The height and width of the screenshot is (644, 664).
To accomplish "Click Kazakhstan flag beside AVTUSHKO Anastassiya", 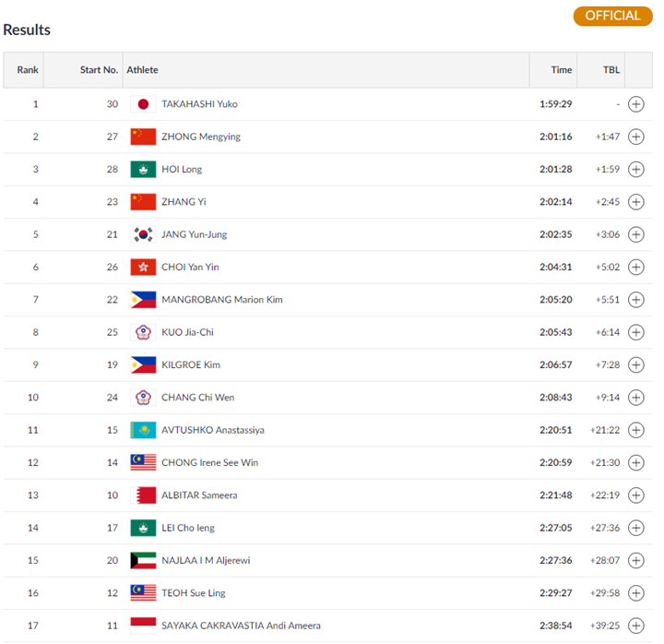I will pyautogui.click(x=143, y=430).
